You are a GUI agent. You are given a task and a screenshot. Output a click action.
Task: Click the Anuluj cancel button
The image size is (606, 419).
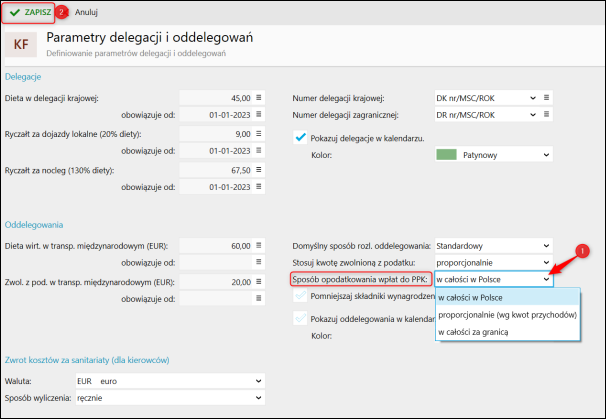(x=86, y=12)
